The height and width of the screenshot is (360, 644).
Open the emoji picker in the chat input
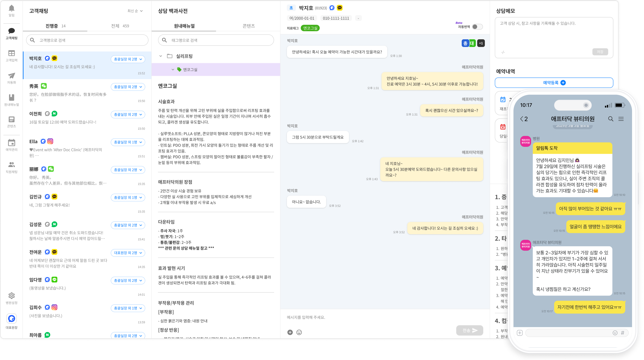299,332
